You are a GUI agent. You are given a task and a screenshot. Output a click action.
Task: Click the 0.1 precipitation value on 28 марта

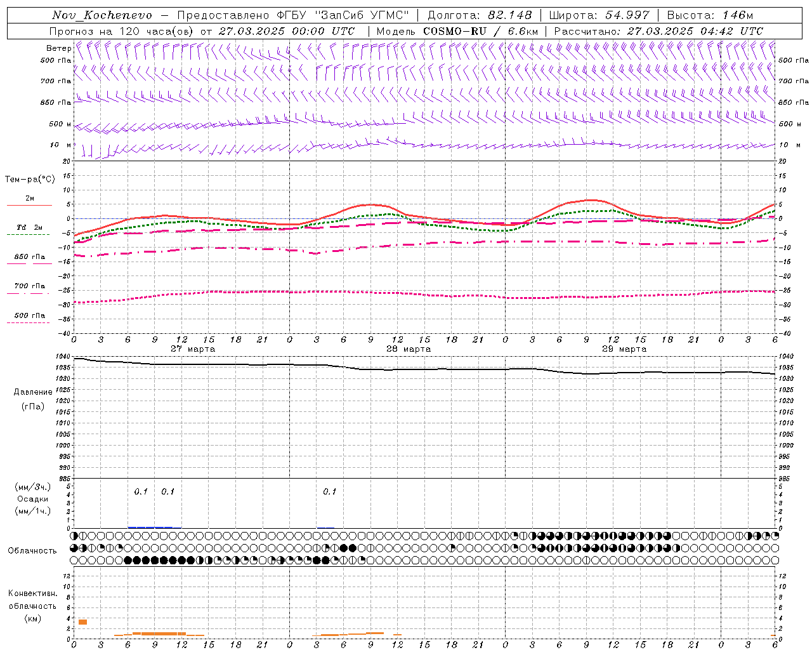click(x=329, y=491)
